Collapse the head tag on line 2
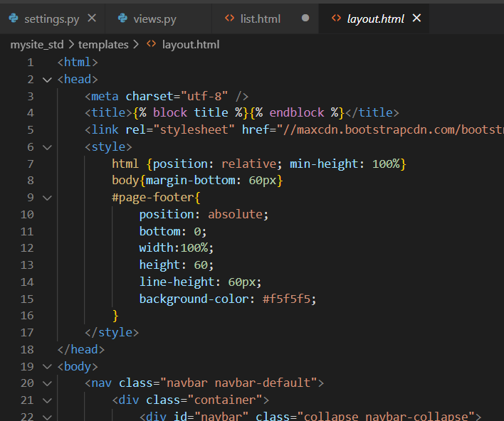This screenshot has height=421, width=504. pos(47,80)
